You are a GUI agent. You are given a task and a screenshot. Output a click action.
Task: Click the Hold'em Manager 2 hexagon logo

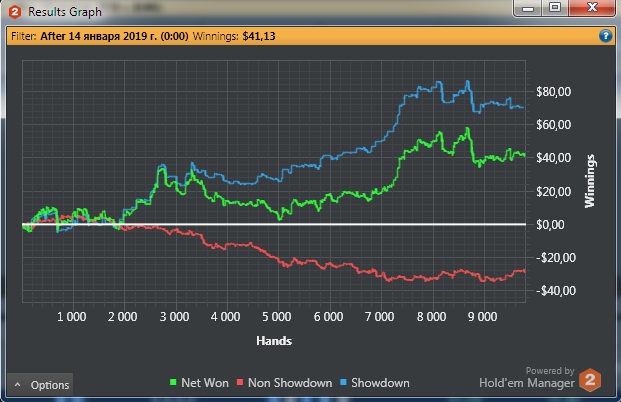click(x=590, y=380)
